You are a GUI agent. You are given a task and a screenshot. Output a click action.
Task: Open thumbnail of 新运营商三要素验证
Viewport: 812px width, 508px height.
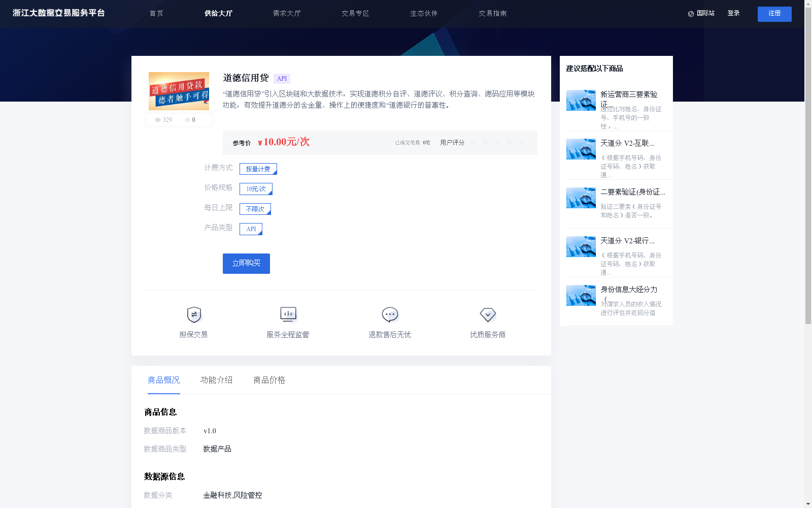point(581,101)
